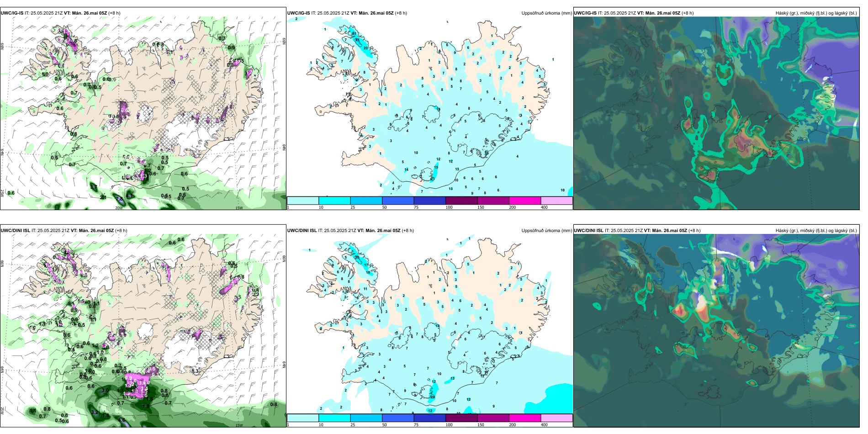Click the UWC/IG-IS title above the cloud map

click(586, 13)
